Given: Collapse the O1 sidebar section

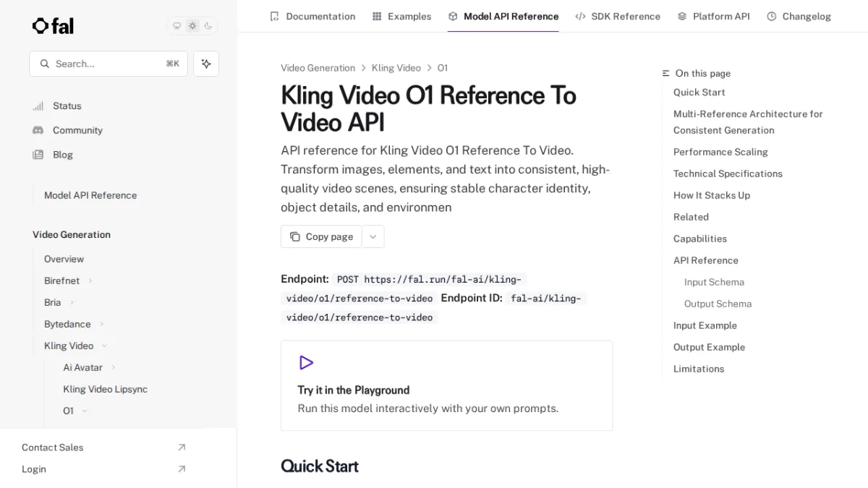Looking at the screenshot, I should tap(75, 411).
